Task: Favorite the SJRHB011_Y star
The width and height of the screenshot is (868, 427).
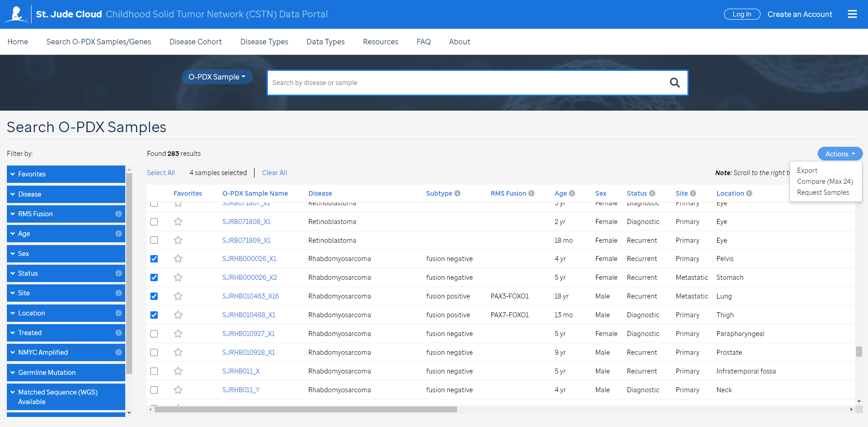Action: [x=178, y=390]
